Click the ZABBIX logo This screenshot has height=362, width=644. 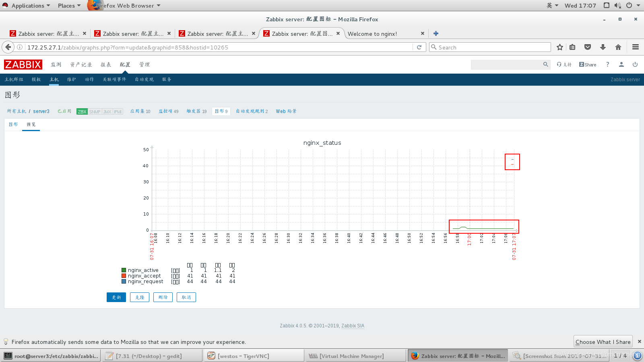tap(23, 64)
